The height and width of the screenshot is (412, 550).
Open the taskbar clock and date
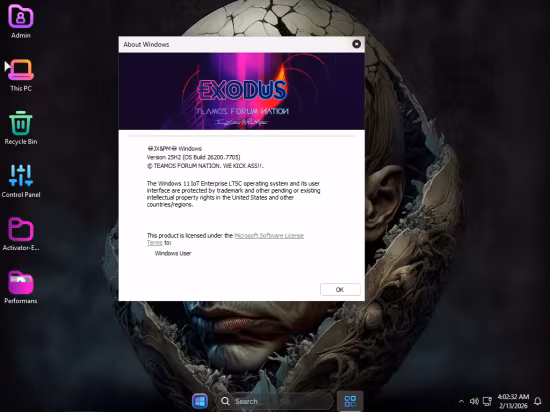click(x=513, y=401)
